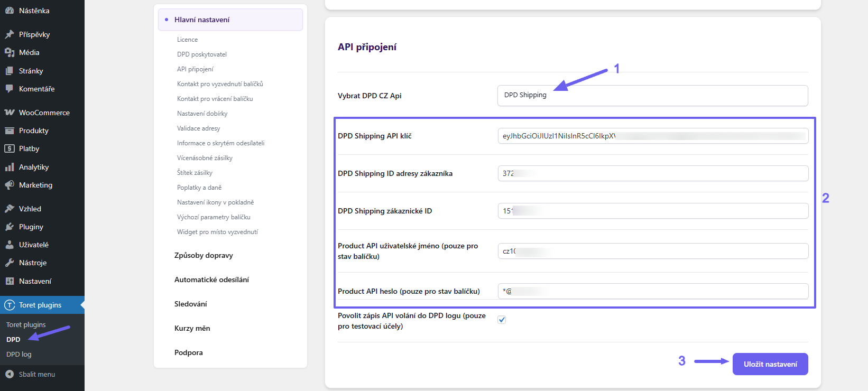Open Podpora section
Image resolution: width=868 pixels, height=391 pixels.
(x=189, y=352)
